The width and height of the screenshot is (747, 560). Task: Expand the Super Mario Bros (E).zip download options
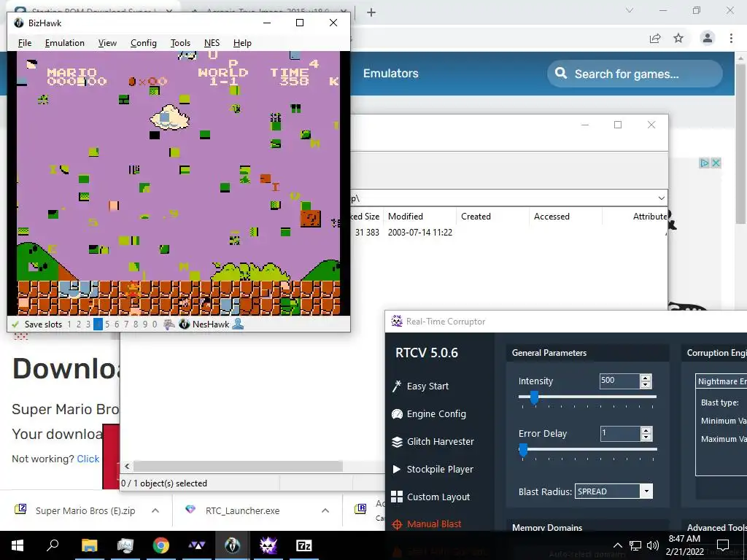point(155,510)
